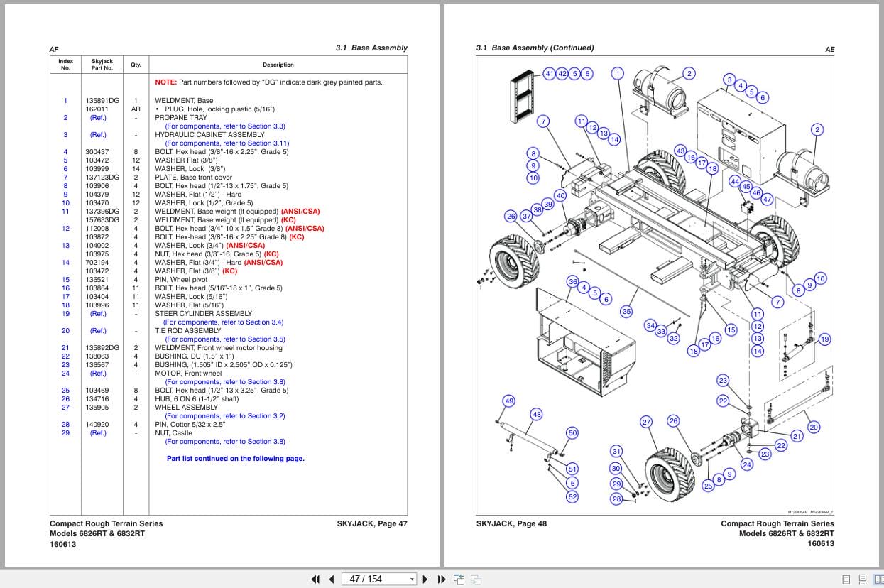Click 'HYDRAULIC CABINET ASSEMBLY' text
The height and width of the screenshot is (588, 884).
click(209, 135)
